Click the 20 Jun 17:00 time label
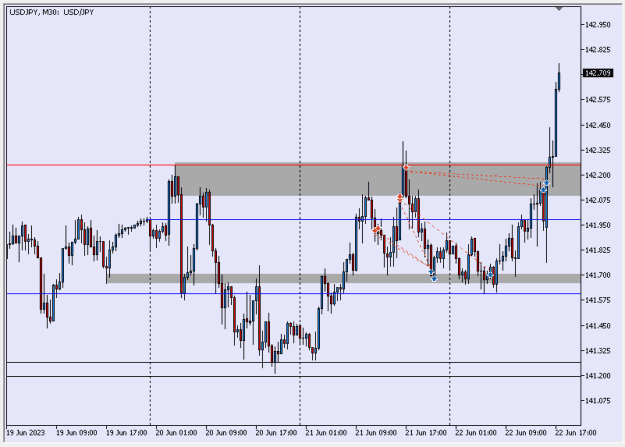This screenshot has width=625, height=447. tap(276, 433)
